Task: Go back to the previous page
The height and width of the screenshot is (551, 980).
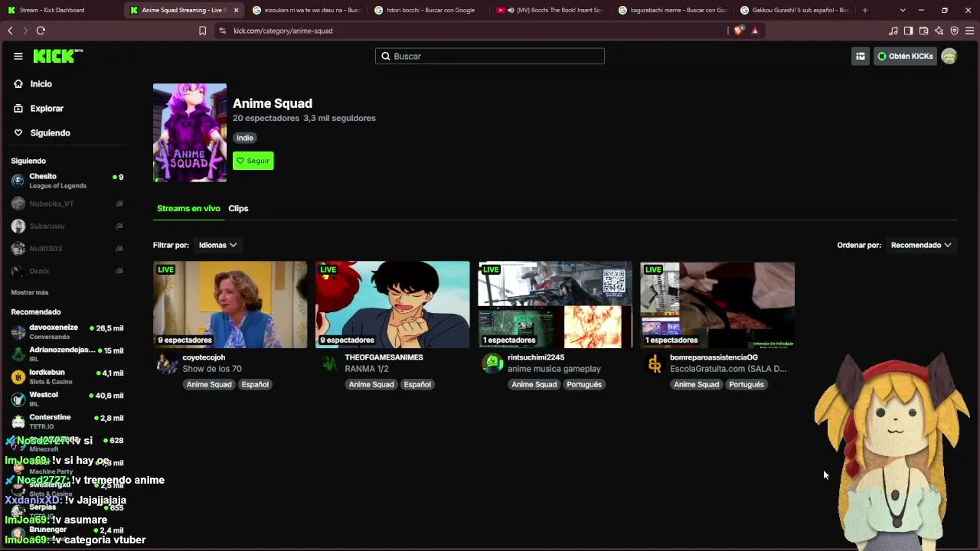Action: 10,31
